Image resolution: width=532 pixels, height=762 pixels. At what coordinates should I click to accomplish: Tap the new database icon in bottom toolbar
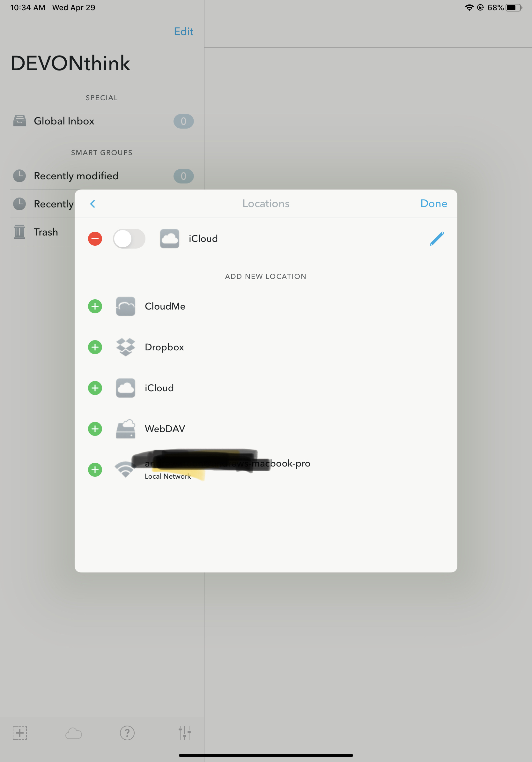coord(19,733)
